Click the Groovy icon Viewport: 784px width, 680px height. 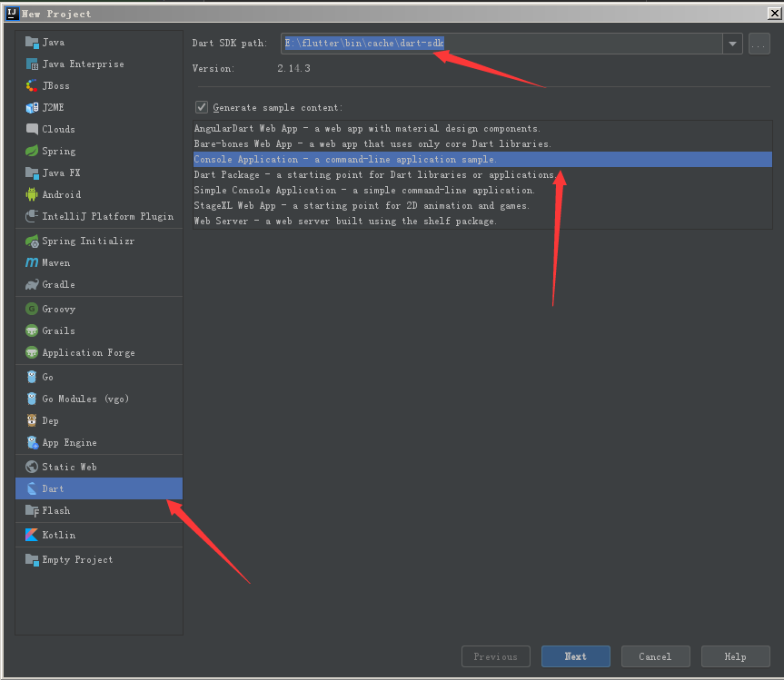tap(32, 309)
